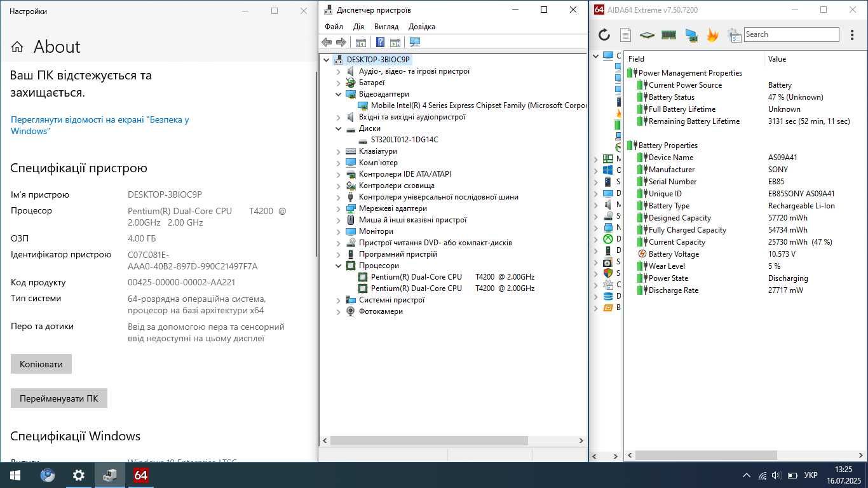
Task: Select the Discharge Rate row in AIDA64
Action: (746, 290)
